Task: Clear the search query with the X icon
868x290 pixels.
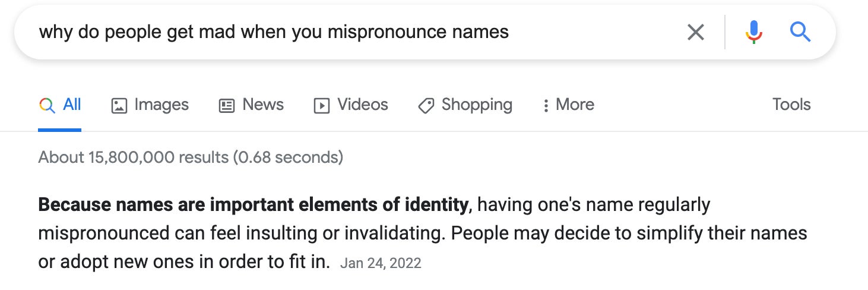Action: (695, 32)
